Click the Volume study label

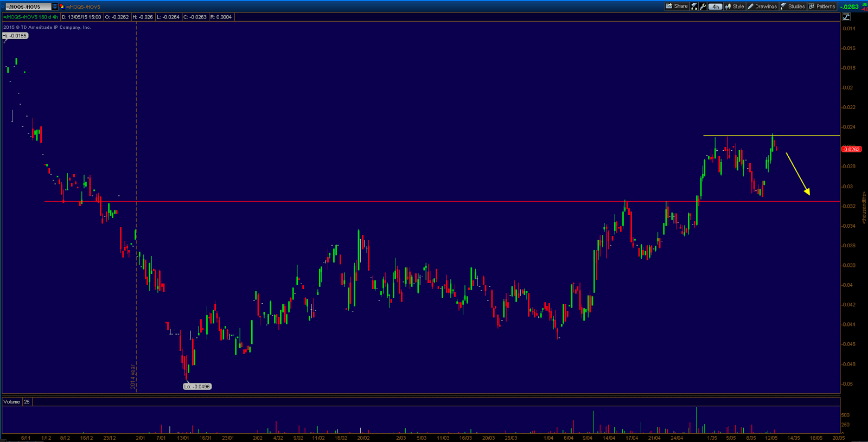coord(12,402)
